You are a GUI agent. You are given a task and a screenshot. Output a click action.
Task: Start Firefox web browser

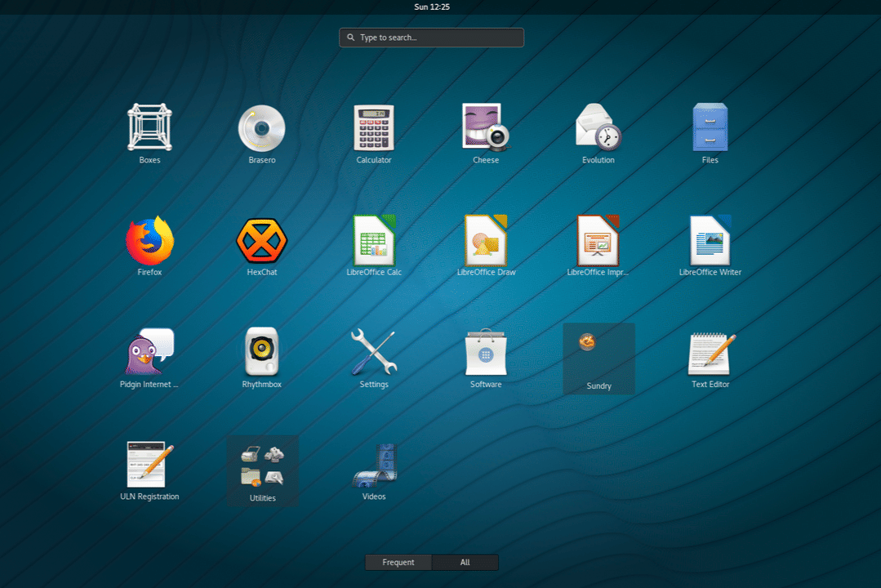coord(149,239)
